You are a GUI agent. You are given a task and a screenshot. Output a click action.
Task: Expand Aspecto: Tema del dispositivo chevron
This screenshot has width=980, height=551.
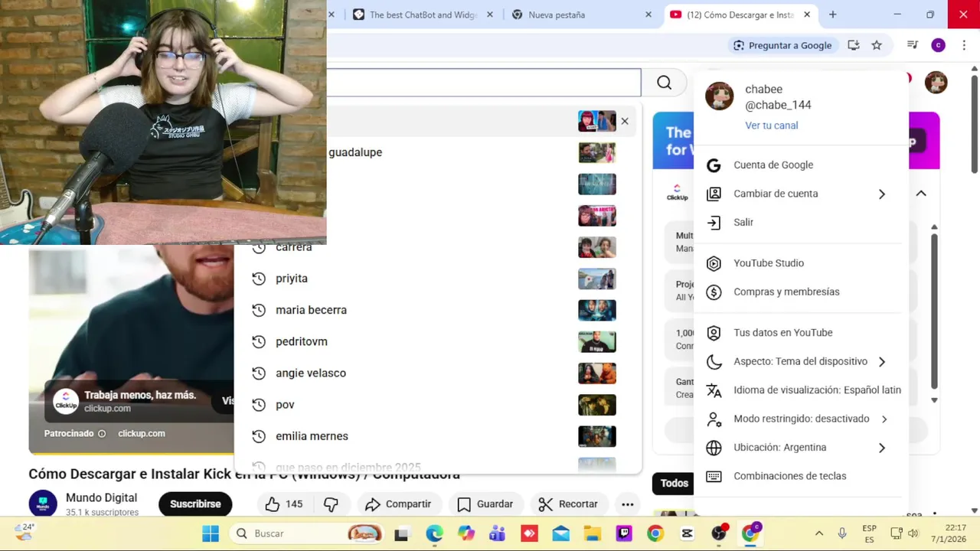(x=882, y=362)
